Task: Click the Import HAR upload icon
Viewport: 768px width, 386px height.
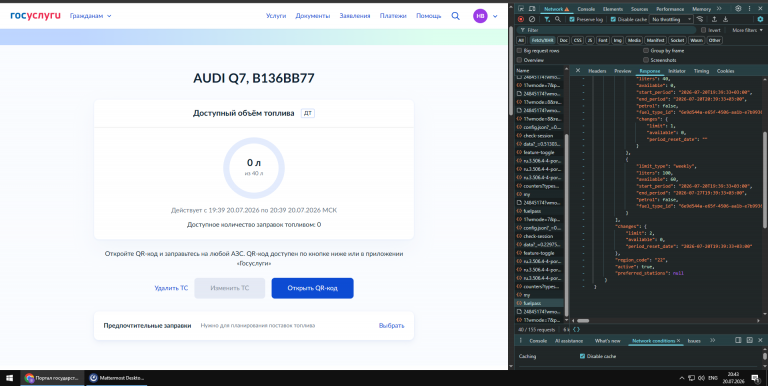Action: coord(714,19)
